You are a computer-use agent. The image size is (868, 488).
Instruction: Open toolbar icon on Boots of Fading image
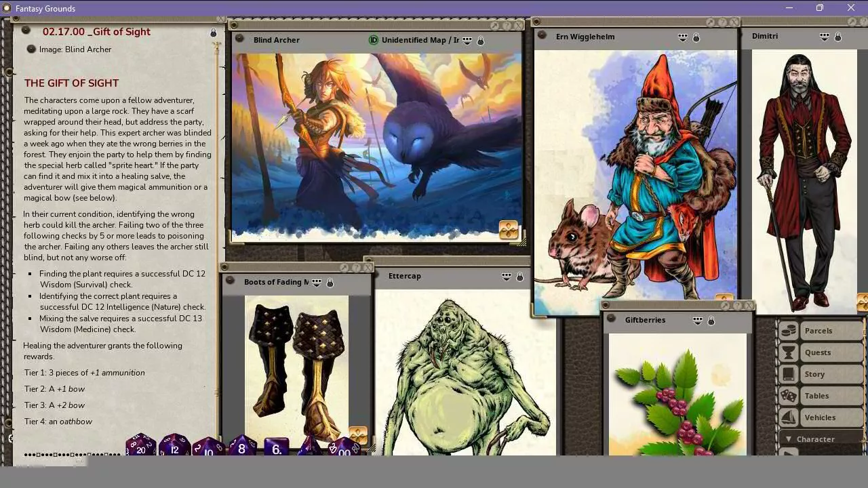coord(358,435)
